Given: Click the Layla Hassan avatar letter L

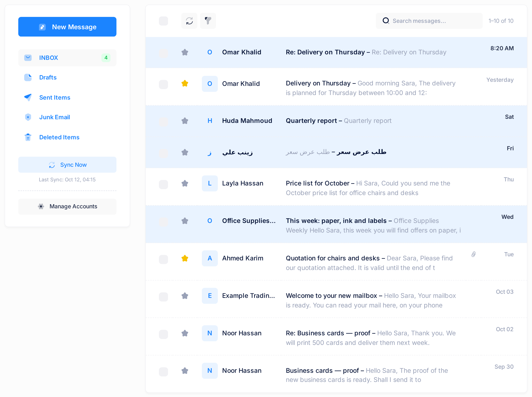Looking at the screenshot, I should tap(210, 183).
